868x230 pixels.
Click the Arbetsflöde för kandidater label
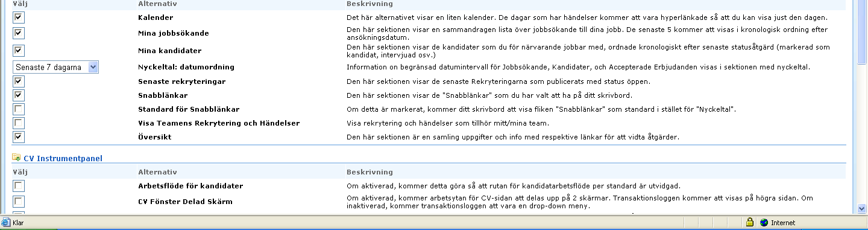pos(190,186)
